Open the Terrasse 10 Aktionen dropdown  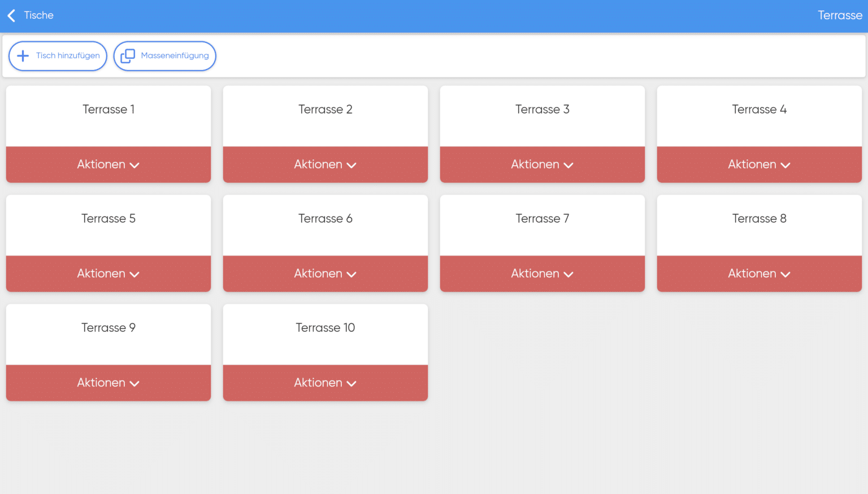coord(325,383)
